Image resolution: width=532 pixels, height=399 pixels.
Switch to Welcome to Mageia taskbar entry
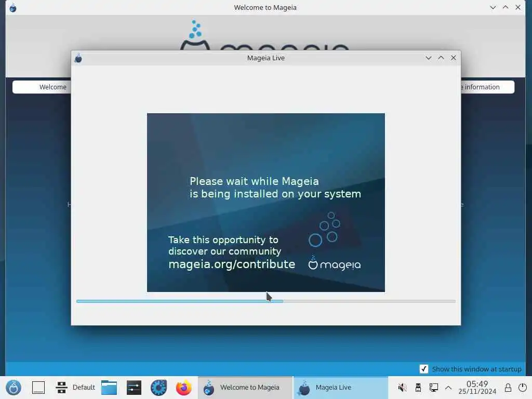(245, 388)
